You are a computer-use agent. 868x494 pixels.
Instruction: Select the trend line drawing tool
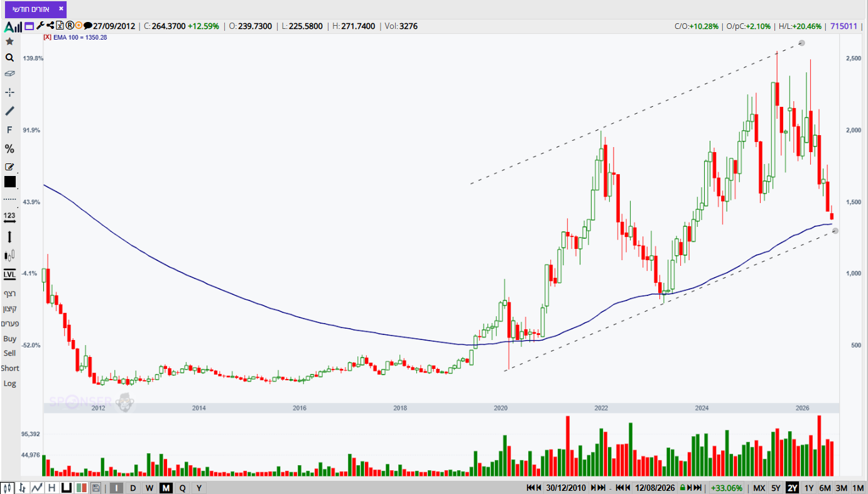coord(9,111)
